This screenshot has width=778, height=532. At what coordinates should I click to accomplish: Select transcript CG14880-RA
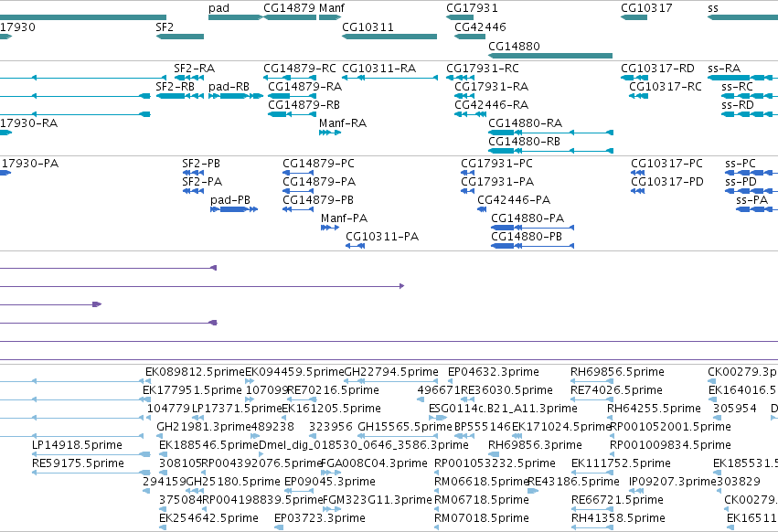click(550, 133)
